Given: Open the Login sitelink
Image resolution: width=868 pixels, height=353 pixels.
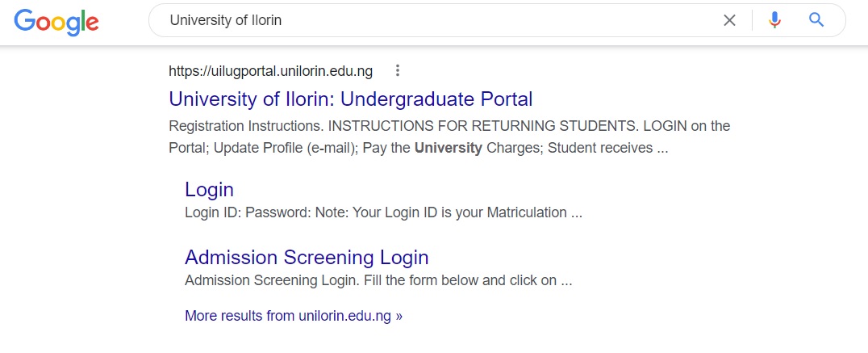Looking at the screenshot, I should (x=209, y=190).
